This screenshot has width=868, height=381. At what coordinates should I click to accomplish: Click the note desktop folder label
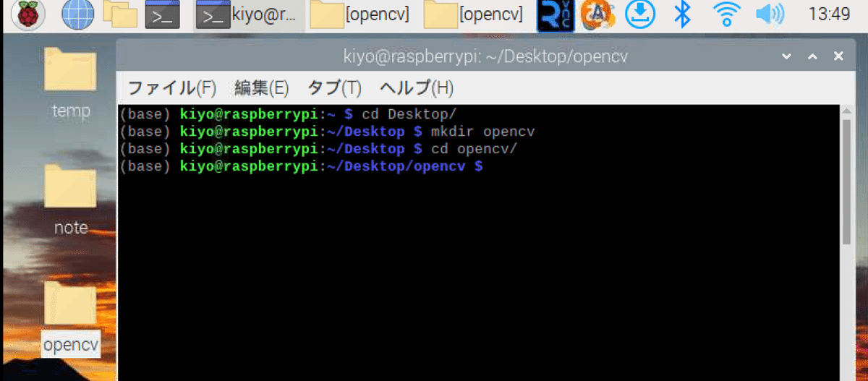click(x=71, y=228)
